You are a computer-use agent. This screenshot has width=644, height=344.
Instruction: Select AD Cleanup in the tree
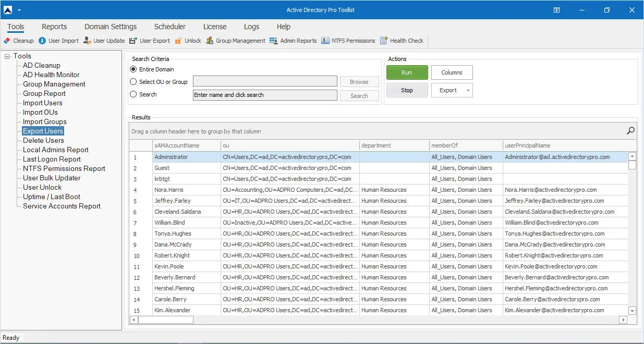(x=42, y=66)
